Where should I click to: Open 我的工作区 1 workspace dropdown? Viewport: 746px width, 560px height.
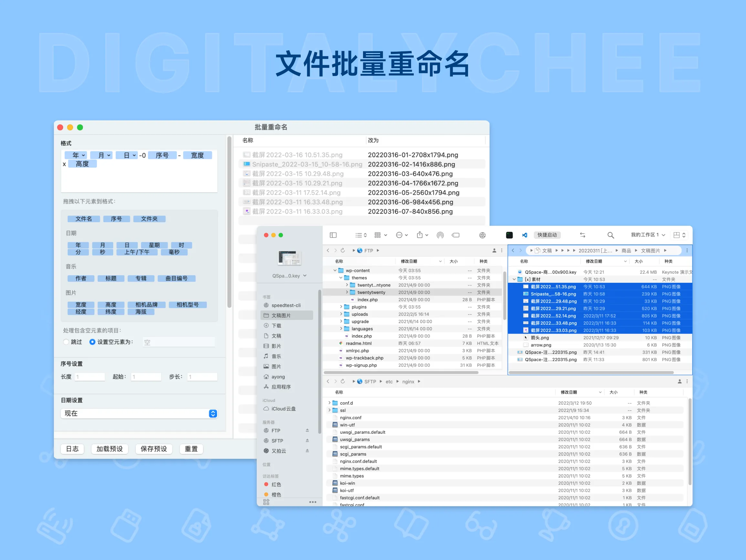click(648, 235)
